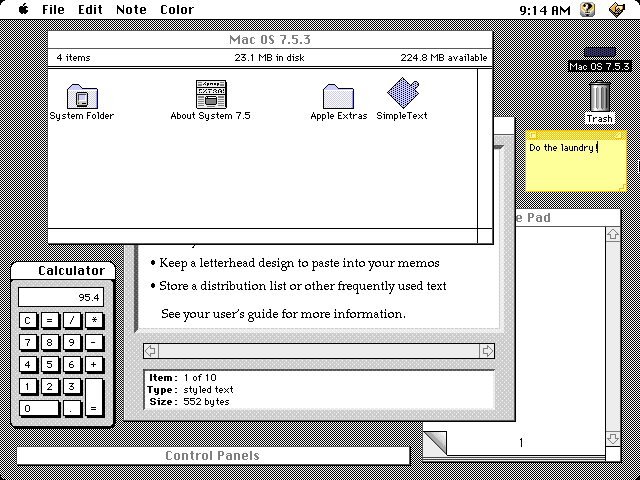Select the Mac OS 7.5.3 disk icon
This screenshot has width=640, height=480.
pos(599,55)
